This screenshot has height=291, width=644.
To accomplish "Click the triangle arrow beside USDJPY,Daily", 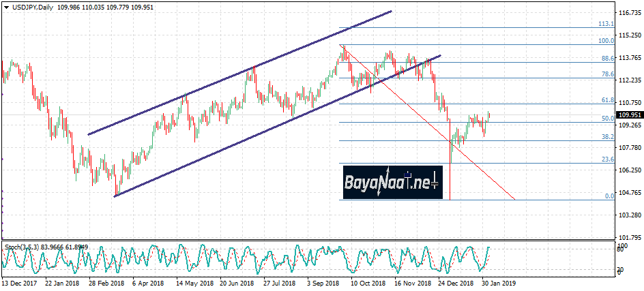I will pyautogui.click(x=5, y=6).
